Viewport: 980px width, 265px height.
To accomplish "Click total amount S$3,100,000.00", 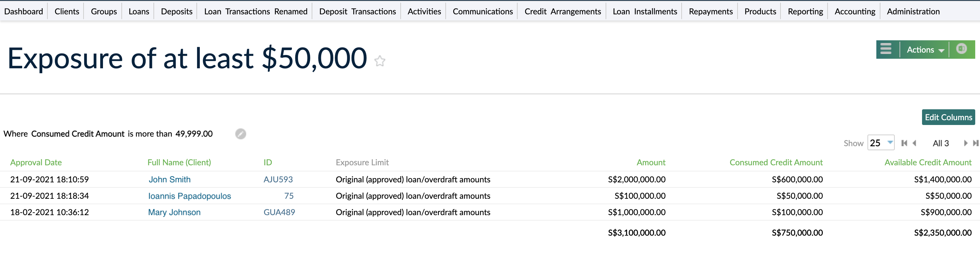I will (x=637, y=233).
